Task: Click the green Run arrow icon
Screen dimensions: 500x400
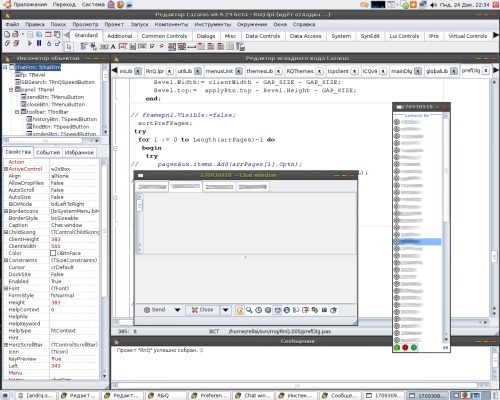Action: pyautogui.click(x=30, y=43)
